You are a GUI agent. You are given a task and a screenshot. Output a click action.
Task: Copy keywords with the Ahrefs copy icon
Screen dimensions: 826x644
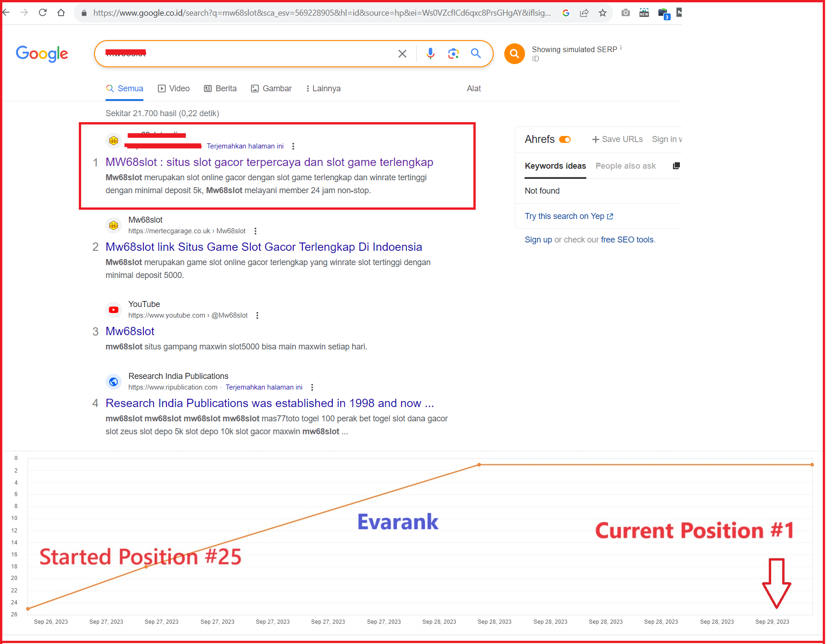tap(676, 166)
